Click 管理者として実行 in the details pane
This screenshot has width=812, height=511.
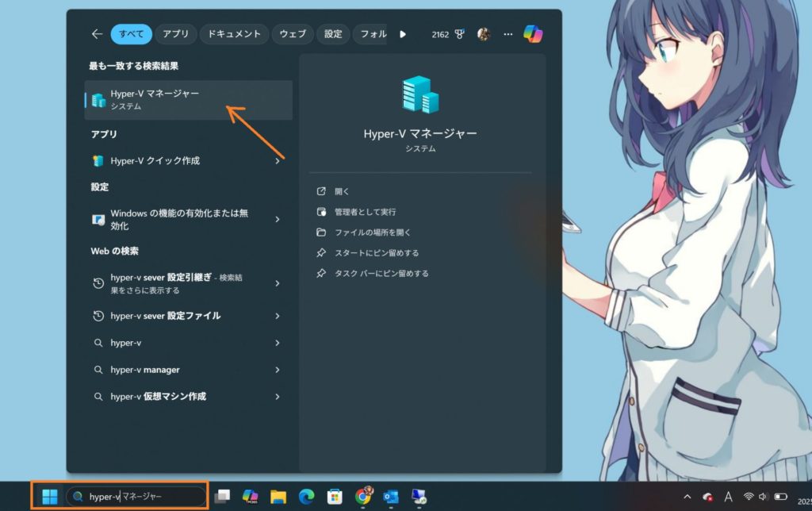(x=365, y=212)
